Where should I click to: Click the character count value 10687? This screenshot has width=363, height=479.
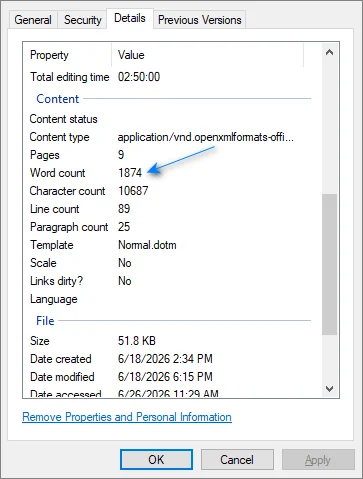click(133, 191)
